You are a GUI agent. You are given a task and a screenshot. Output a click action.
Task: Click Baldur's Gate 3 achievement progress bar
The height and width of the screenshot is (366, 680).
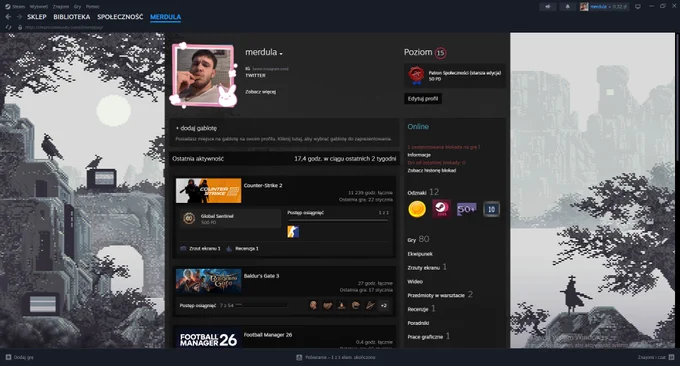point(261,305)
